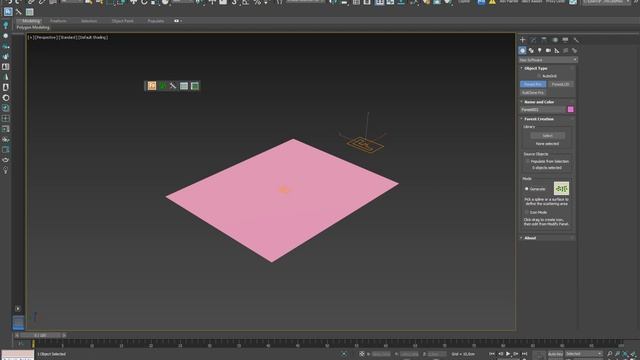
Task: Click the leftmost bottom-right viewport navigation icon
Action: [x=610, y=354]
